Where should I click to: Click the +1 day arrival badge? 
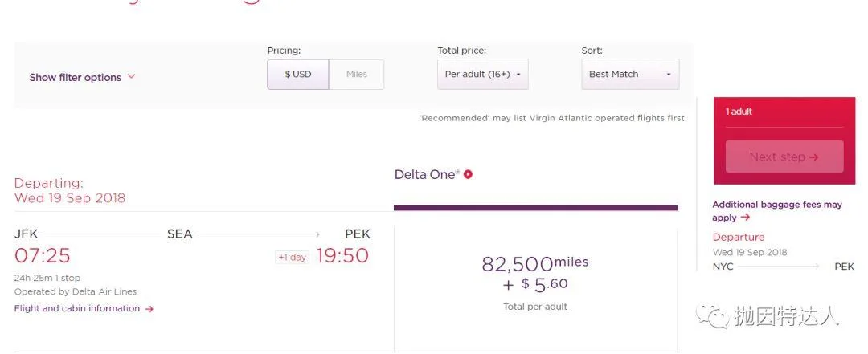click(292, 257)
